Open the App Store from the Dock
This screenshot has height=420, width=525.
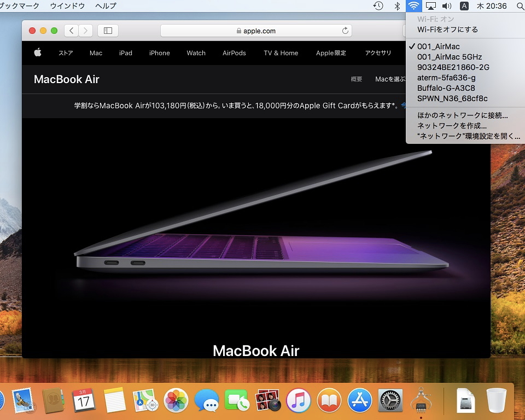(x=360, y=400)
